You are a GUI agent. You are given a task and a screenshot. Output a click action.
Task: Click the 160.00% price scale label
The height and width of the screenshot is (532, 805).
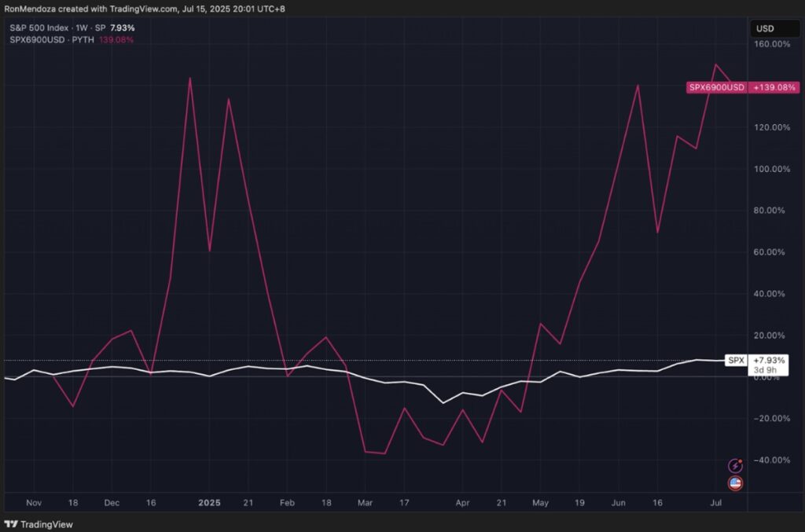[771, 44]
